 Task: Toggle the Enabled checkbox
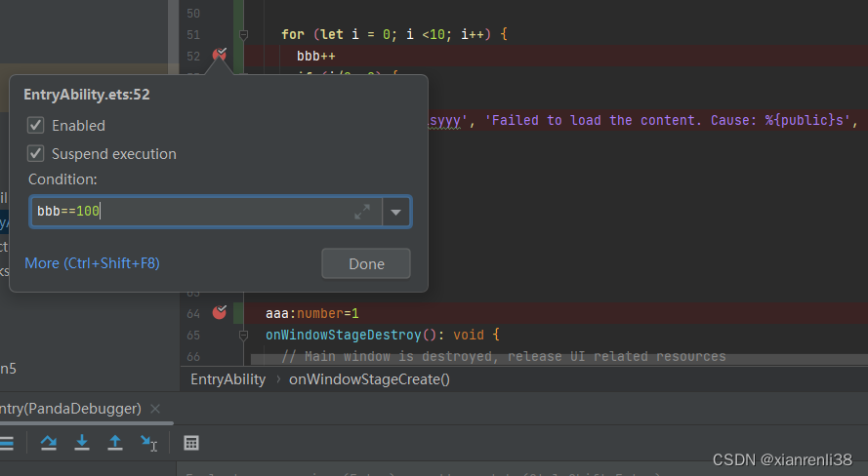point(36,126)
